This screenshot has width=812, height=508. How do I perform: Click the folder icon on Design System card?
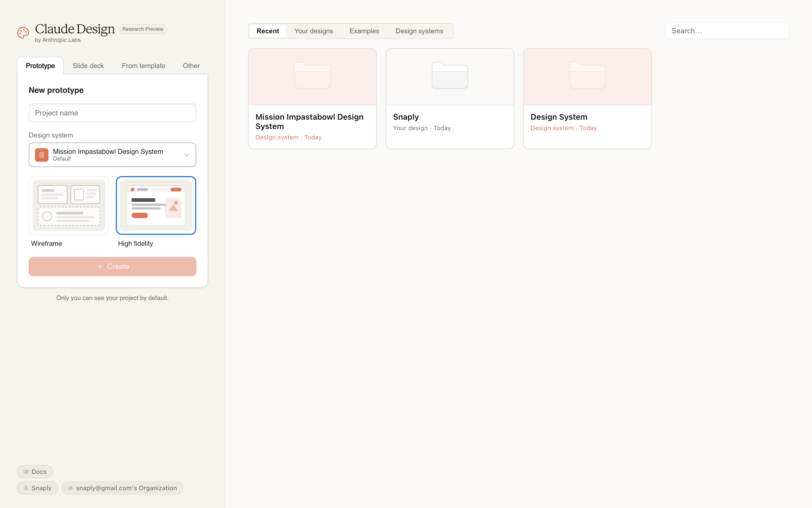pyautogui.click(x=587, y=76)
